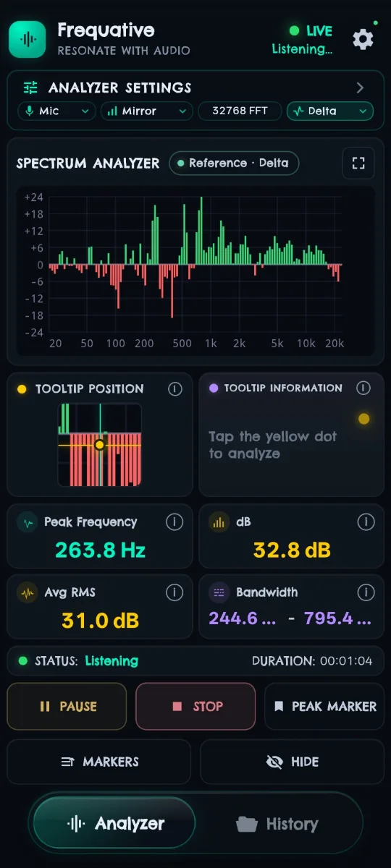Image resolution: width=391 pixels, height=868 pixels.
Task: Select the 32768 FFT size field
Action: coord(239,111)
